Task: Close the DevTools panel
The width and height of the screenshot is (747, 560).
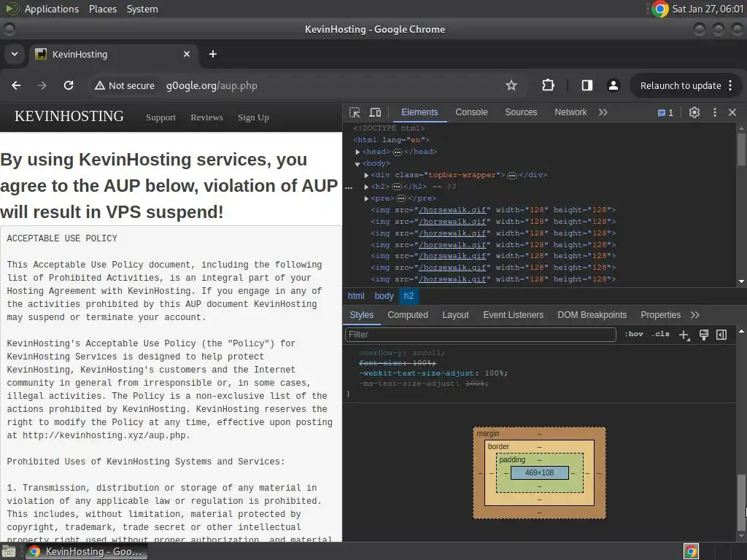Action: point(732,112)
